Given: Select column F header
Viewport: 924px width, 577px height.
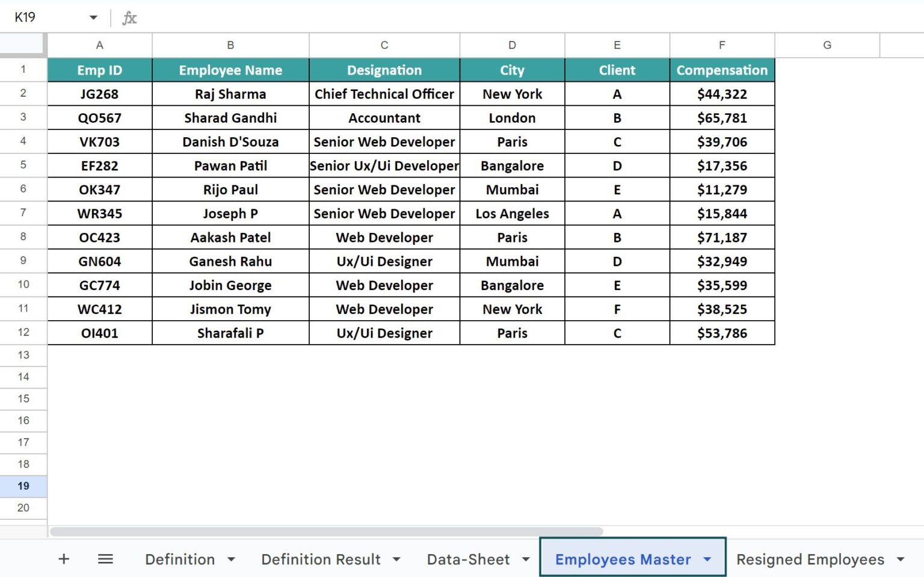Looking at the screenshot, I should pos(722,45).
